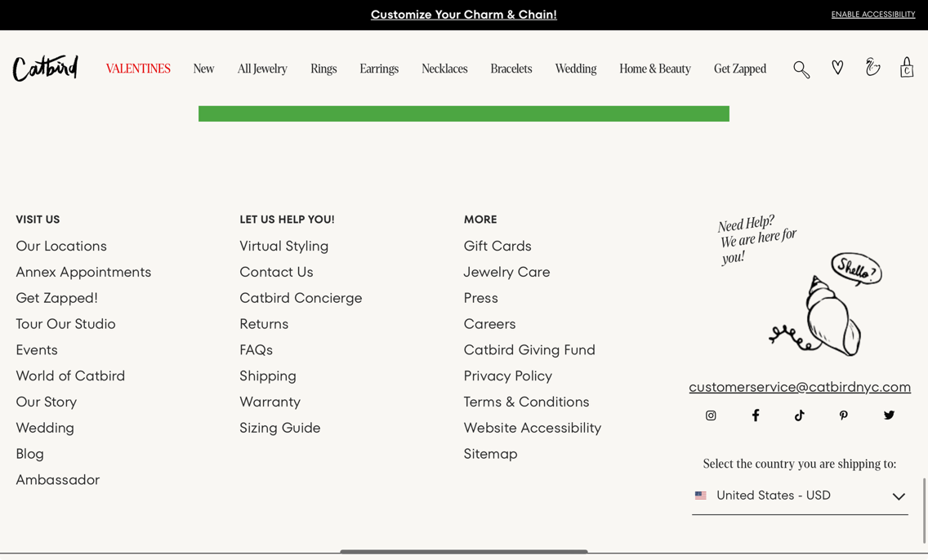This screenshot has width=928, height=560.
Task: Open the Get Zapped nav menu
Action: pyautogui.click(x=740, y=69)
